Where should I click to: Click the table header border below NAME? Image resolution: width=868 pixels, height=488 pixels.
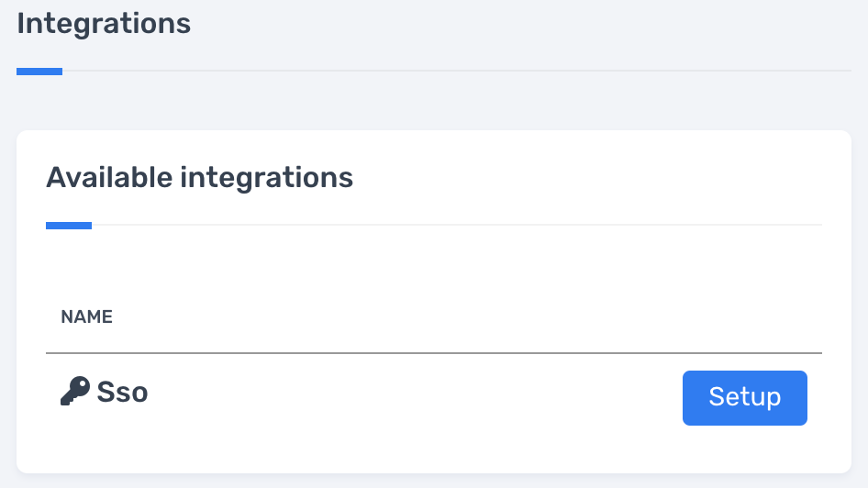(433, 352)
